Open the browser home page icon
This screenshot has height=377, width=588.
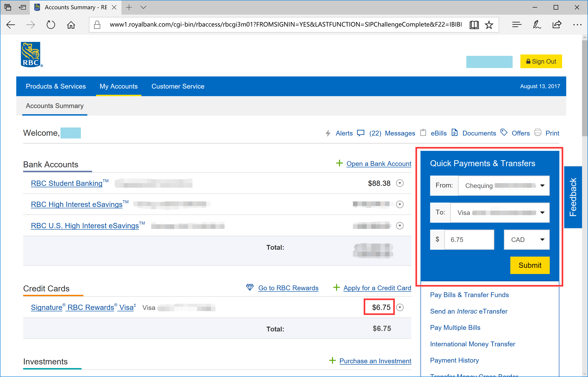pos(71,25)
